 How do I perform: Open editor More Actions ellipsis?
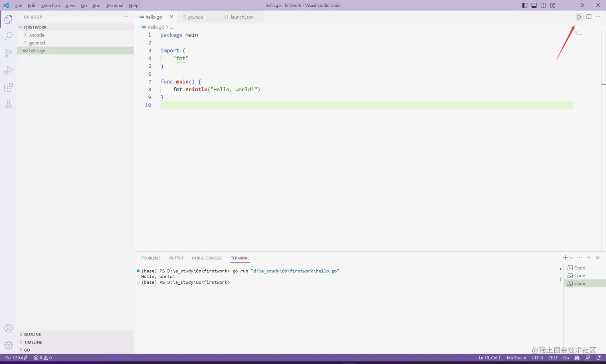pyautogui.click(x=598, y=17)
